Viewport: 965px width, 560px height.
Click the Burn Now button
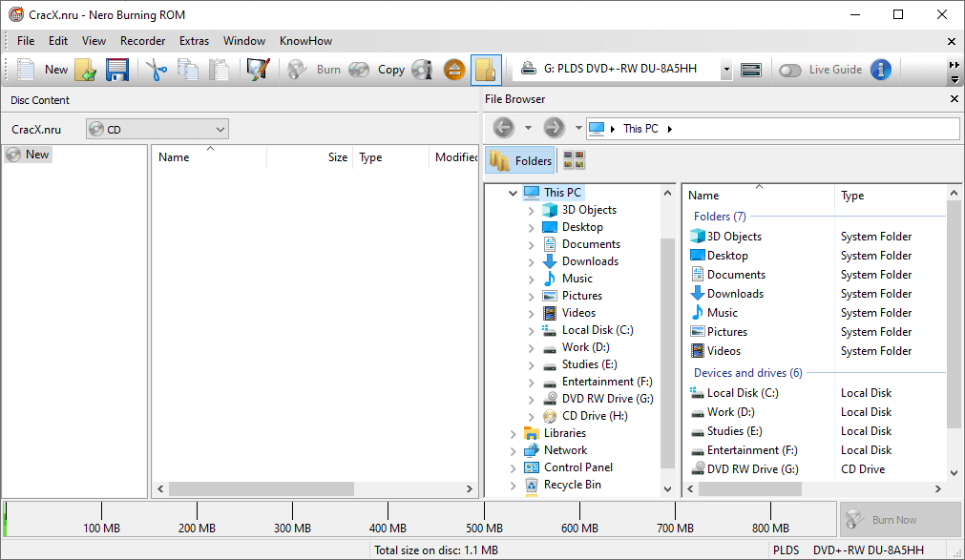coord(899,519)
